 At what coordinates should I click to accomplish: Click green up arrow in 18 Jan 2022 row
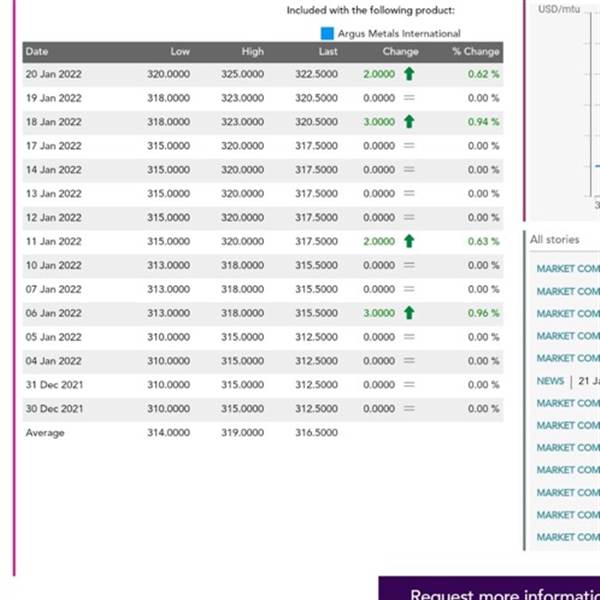[409, 122]
